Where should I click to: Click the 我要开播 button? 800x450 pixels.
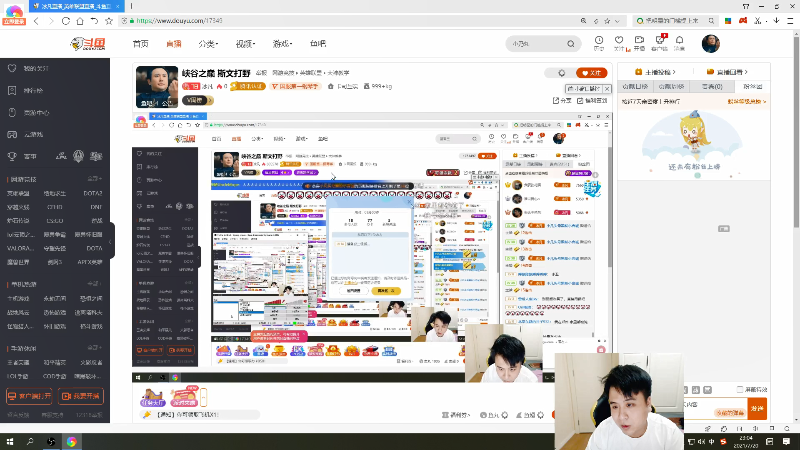click(81, 396)
